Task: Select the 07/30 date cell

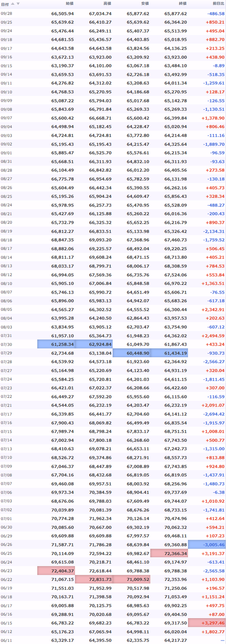Action: (x=7, y=344)
